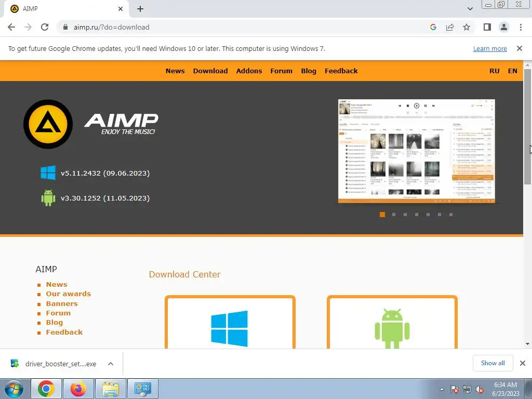The height and width of the screenshot is (399, 532).
Task: Open the Chrome profile avatar
Action: [x=504, y=27]
